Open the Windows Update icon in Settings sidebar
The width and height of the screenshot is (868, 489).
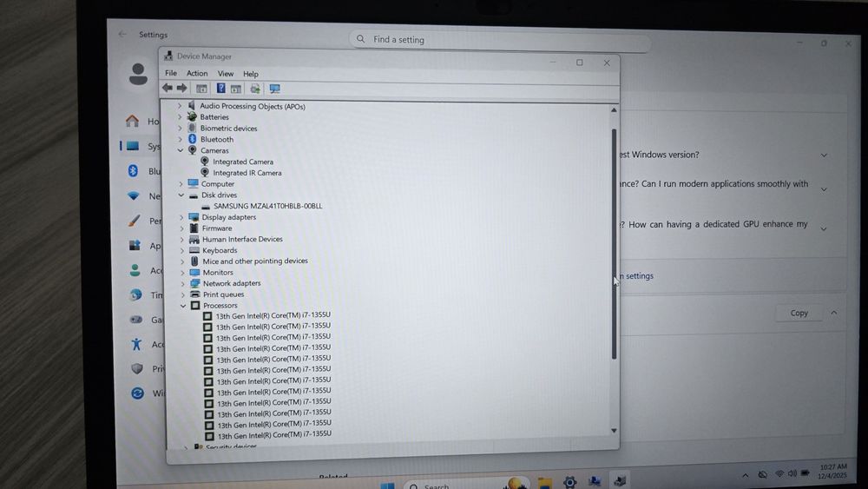(137, 393)
